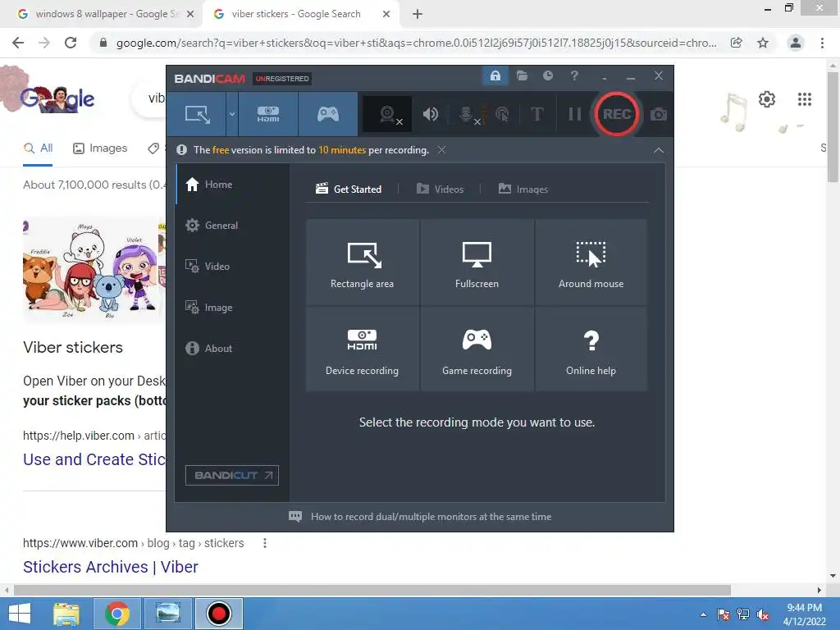The height and width of the screenshot is (630, 840).
Task: Open the Use and Create Stickers result link
Action: 94,459
